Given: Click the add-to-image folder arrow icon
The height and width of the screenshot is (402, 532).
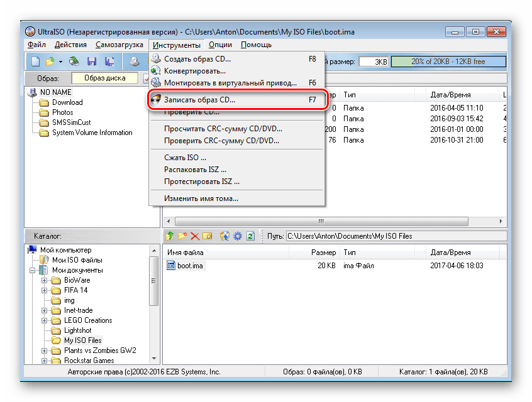Looking at the screenshot, I should point(224,236).
